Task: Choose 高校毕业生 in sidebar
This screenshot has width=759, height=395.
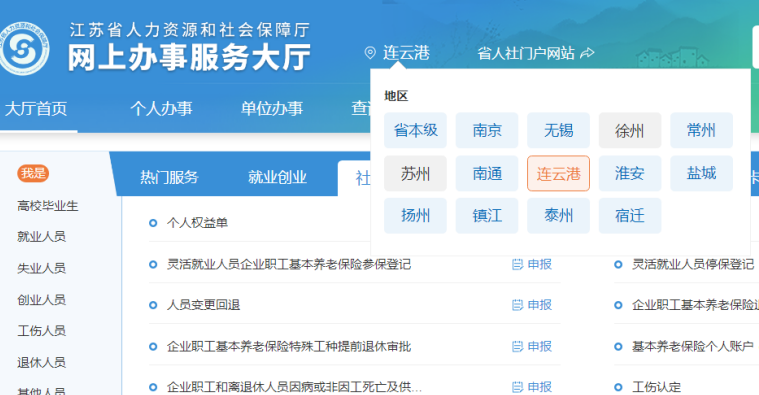Action: (x=47, y=206)
